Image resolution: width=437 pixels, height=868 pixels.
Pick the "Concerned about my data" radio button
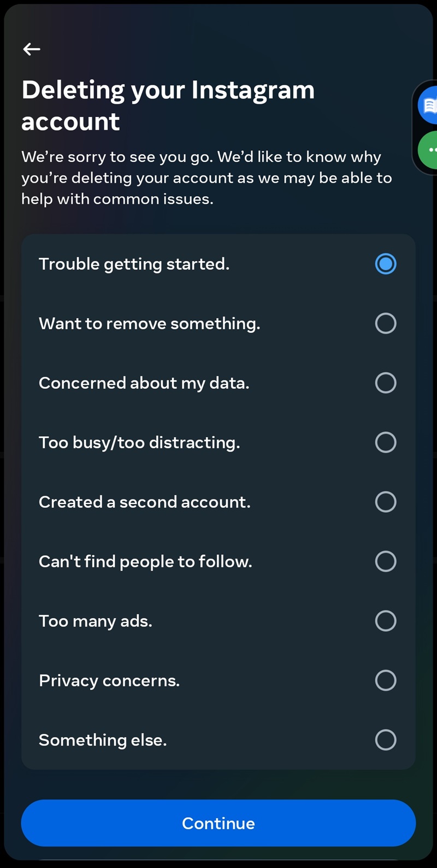(x=385, y=383)
